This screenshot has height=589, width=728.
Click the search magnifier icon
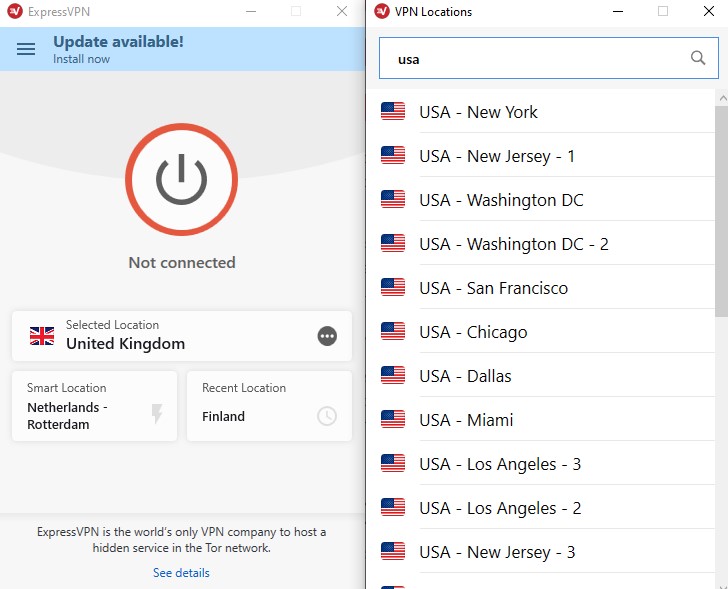tap(698, 58)
